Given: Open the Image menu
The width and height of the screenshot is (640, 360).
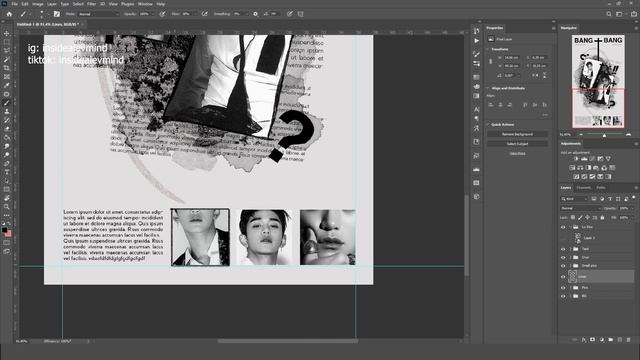Looking at the screenshot, I should coord(38,4).
